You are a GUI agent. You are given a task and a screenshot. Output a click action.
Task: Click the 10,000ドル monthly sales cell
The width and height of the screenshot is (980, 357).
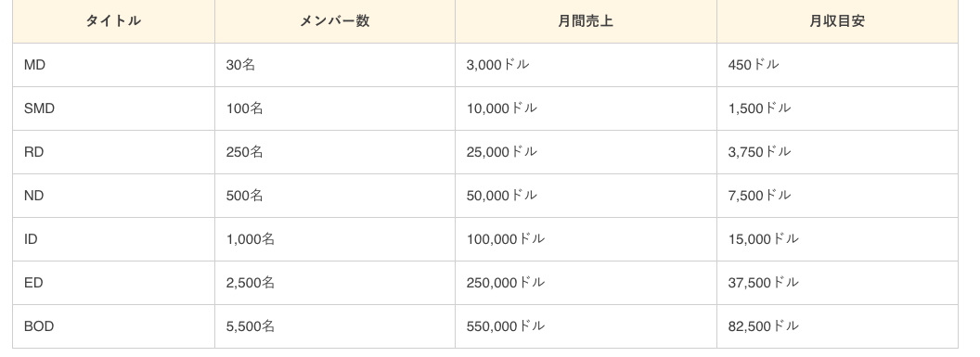click(586, 108)
